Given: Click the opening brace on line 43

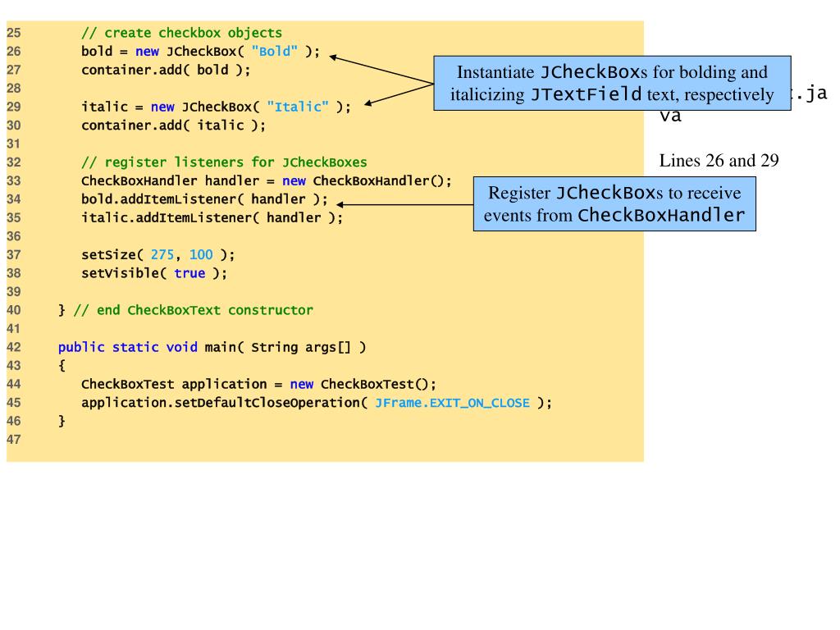Looking at the screenshot, I should pyautogui.click(x=62, y=366).
